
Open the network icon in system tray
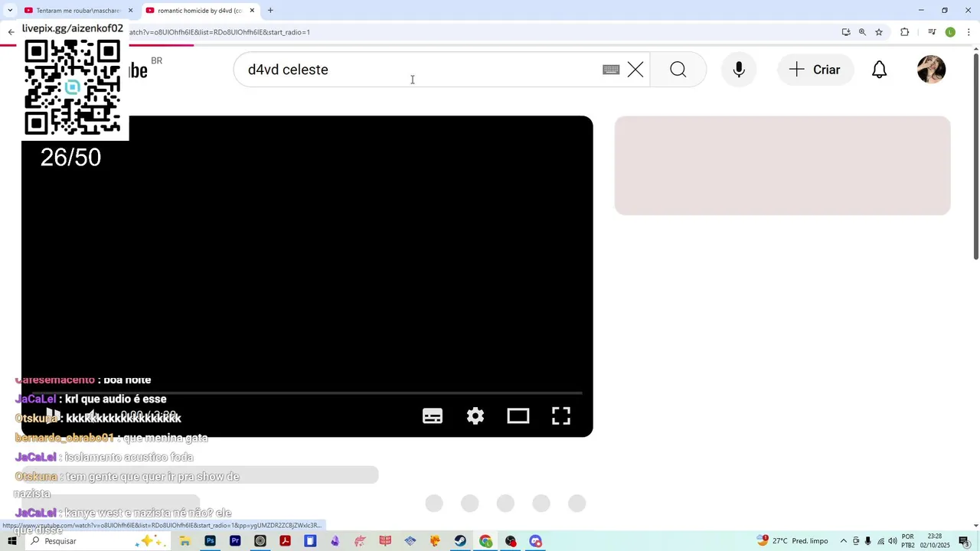click(x=880, y=541)
